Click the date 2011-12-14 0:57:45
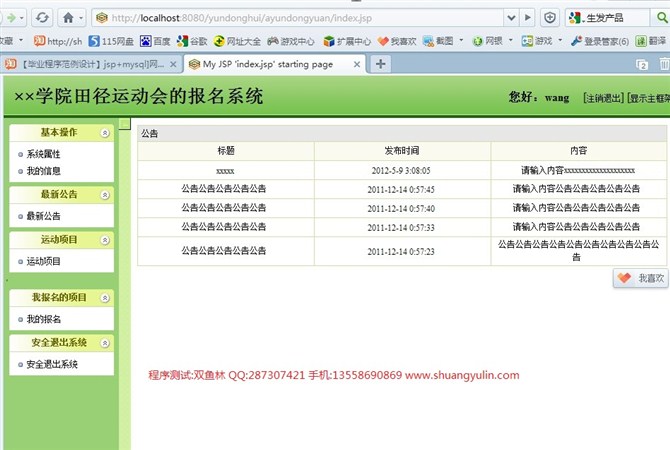This screenshot has width=670, height=450. tap(401, 189)
